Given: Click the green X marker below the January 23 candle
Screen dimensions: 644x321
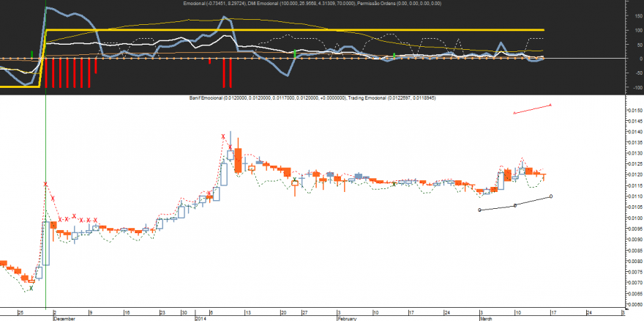Looking at the screenshot, I should tap(294, 180).
